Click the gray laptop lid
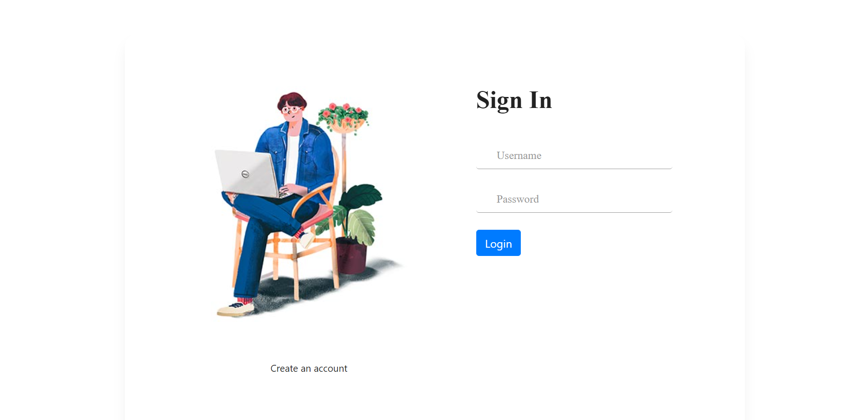This screenshot has width=868, height=420. click(x=247, y=173)
